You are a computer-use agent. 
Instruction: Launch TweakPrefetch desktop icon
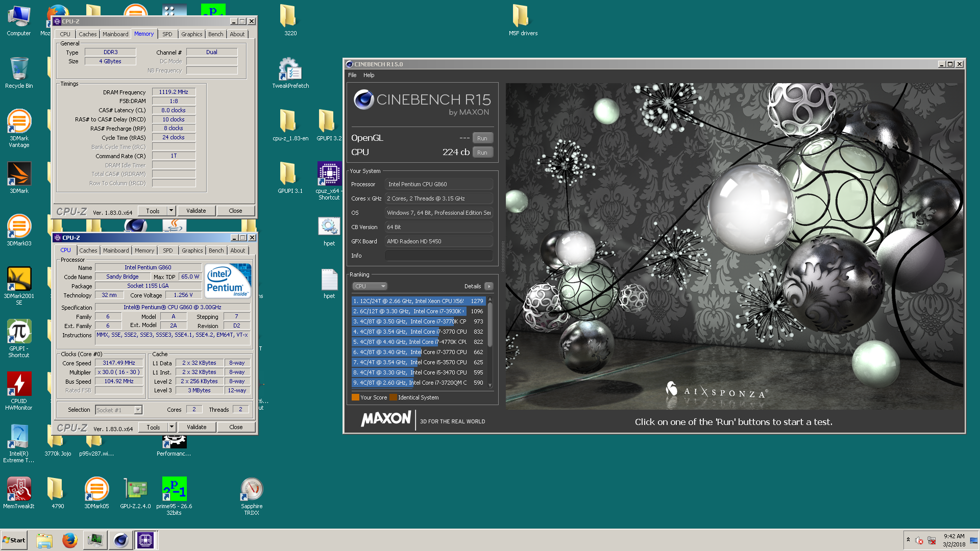(290, 73)
